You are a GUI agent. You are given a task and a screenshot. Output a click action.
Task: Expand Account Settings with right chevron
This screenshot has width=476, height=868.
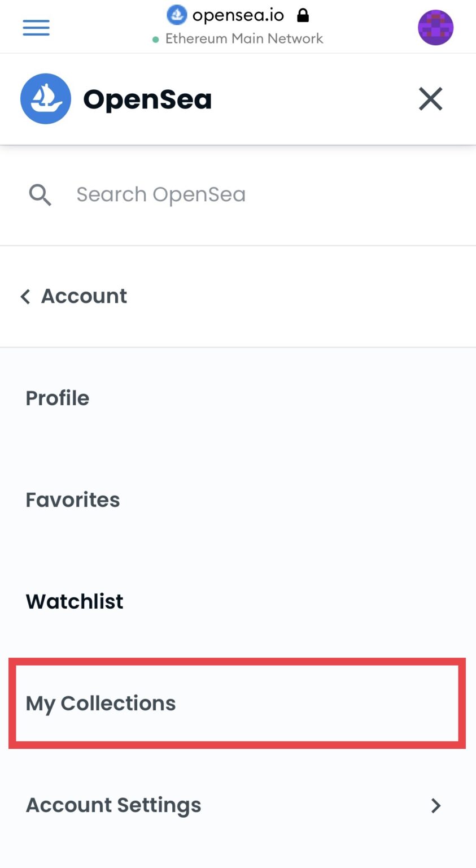[435, 805]
